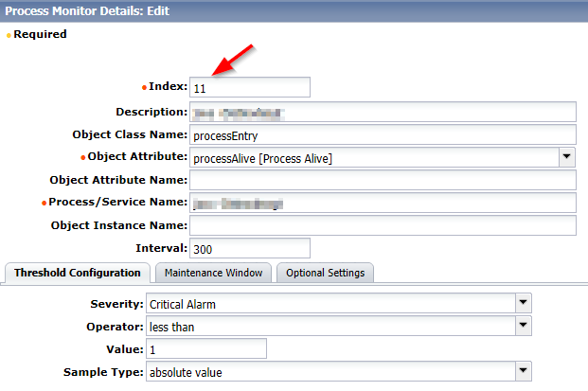
Task: Click the Interval field showing 300
Action: coord(250,248)
